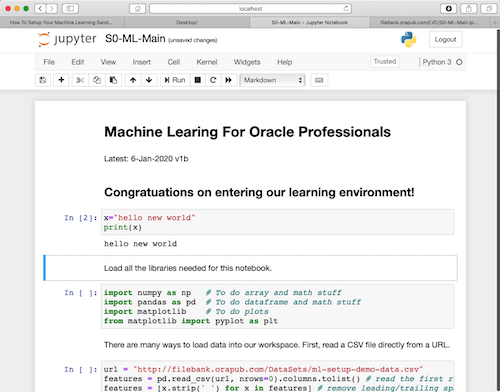500x392 pixels.
Task: Open a new Safari tab plus button
Action: tap(495, 22)
